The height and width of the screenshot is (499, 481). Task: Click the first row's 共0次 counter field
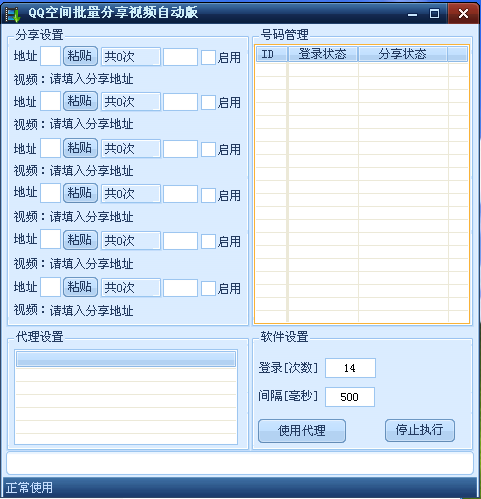coord(131,57)
